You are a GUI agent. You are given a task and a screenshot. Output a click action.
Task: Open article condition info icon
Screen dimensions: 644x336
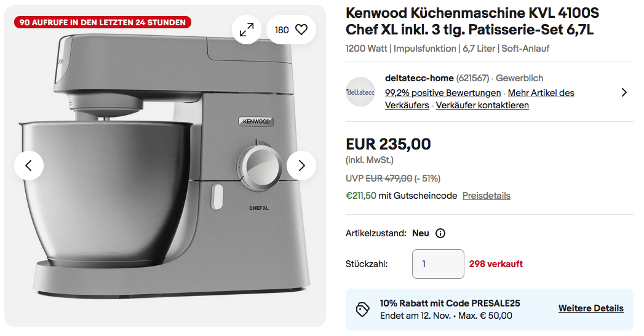(x=440, y=233)
